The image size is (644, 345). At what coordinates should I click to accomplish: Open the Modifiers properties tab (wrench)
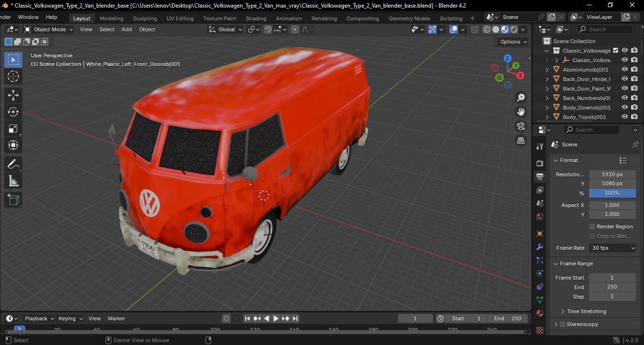(x=539, y=247)
